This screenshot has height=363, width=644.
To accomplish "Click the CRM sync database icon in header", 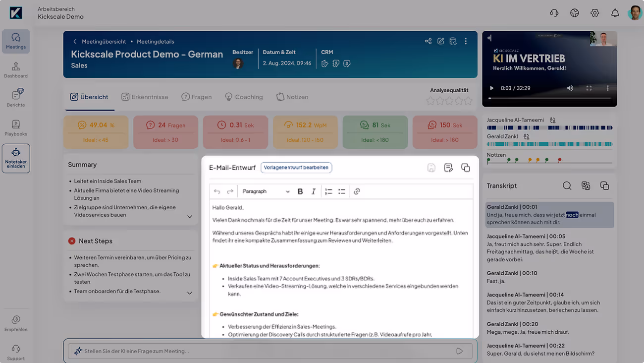I will tap(453, 41).
